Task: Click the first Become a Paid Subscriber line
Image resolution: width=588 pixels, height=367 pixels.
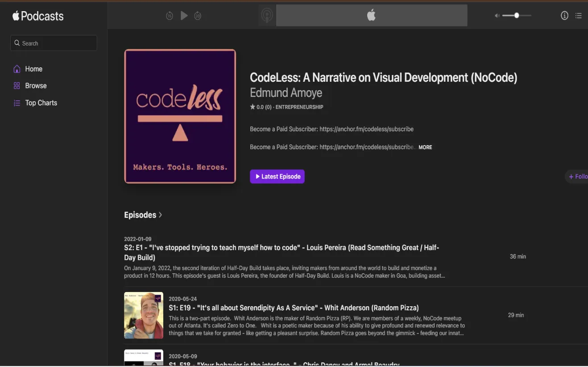Action: coord(331,129)
